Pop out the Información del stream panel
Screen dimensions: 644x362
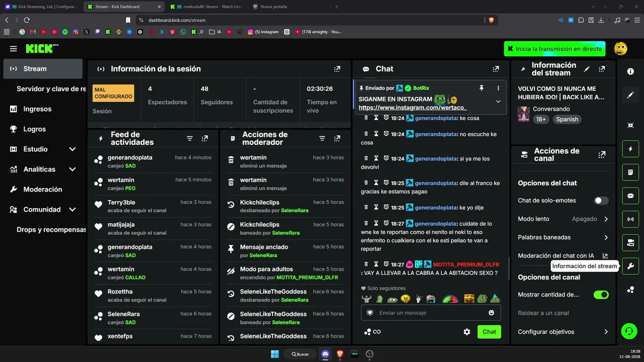pos(602,69)
